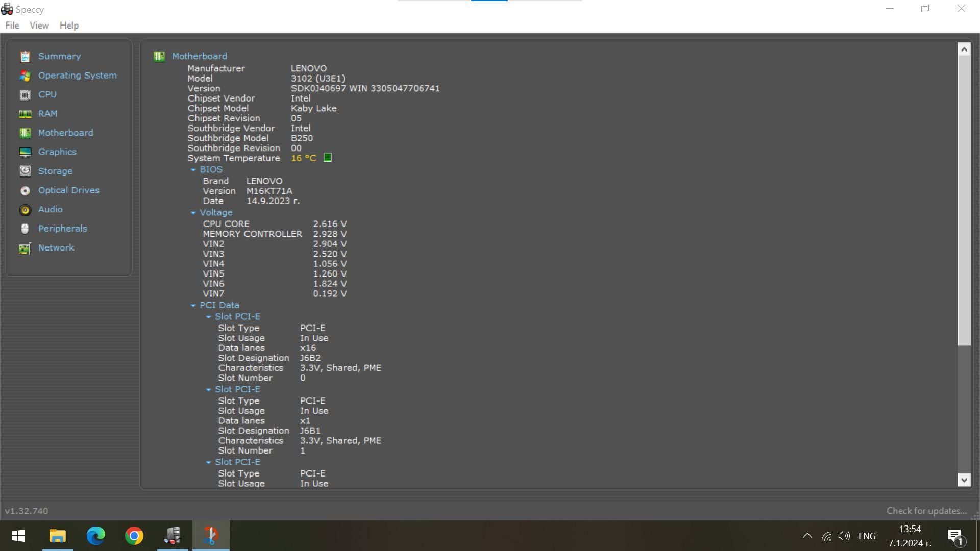Viewport: 980px width, 551px height.
Task: Click Check for updates link
Action: (926, 511)
